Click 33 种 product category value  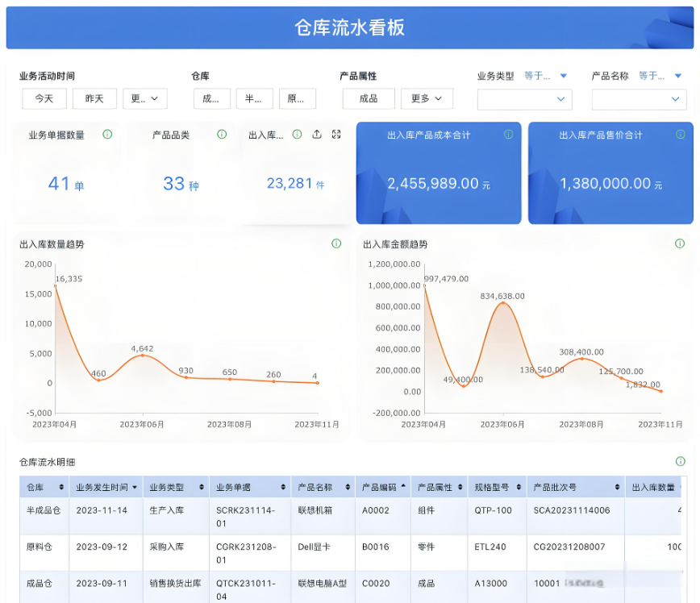181,184
